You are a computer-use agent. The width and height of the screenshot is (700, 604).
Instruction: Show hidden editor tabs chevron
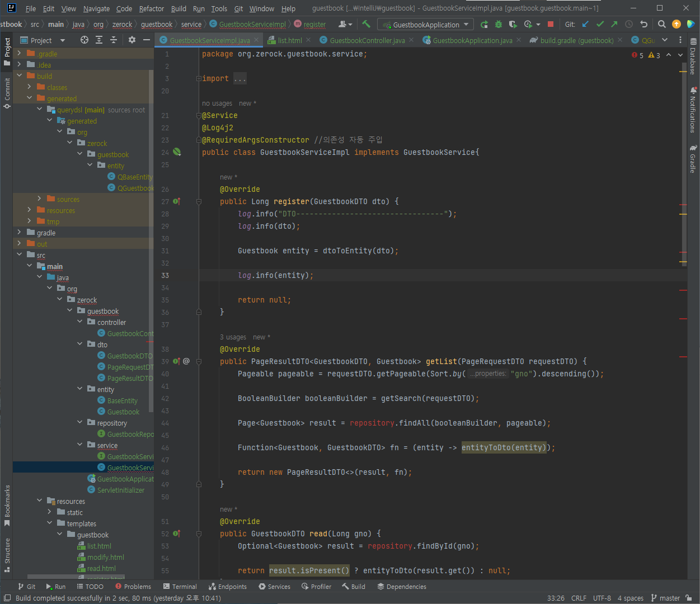(665, 40)
